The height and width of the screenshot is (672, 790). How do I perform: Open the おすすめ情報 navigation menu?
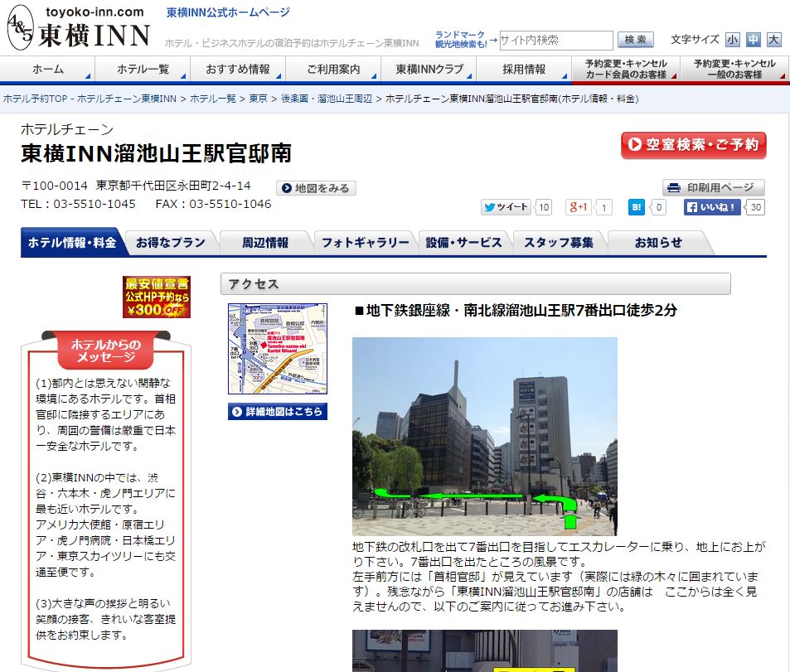click(x=238, y=69)
